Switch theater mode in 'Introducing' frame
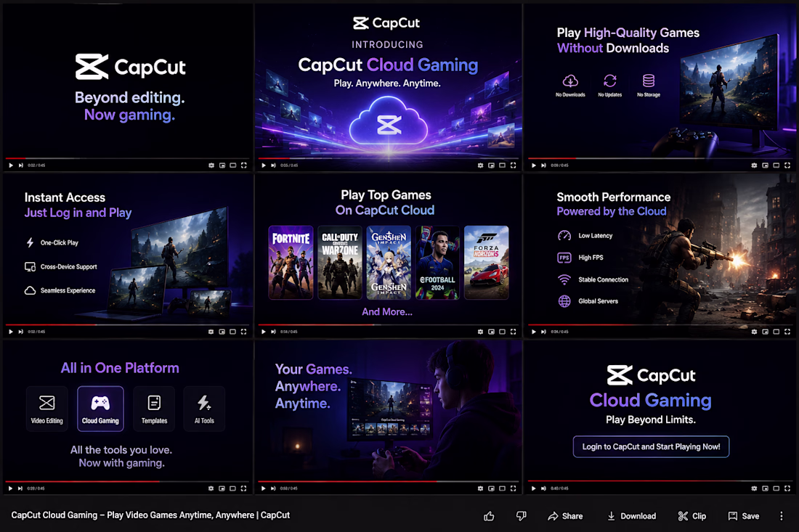This screenshot has height=532, width=799. point(502,165)
